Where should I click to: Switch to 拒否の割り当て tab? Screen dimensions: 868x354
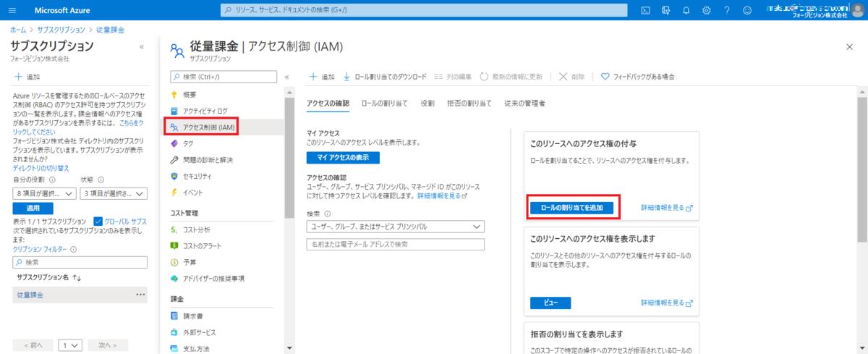pos(469,104)
